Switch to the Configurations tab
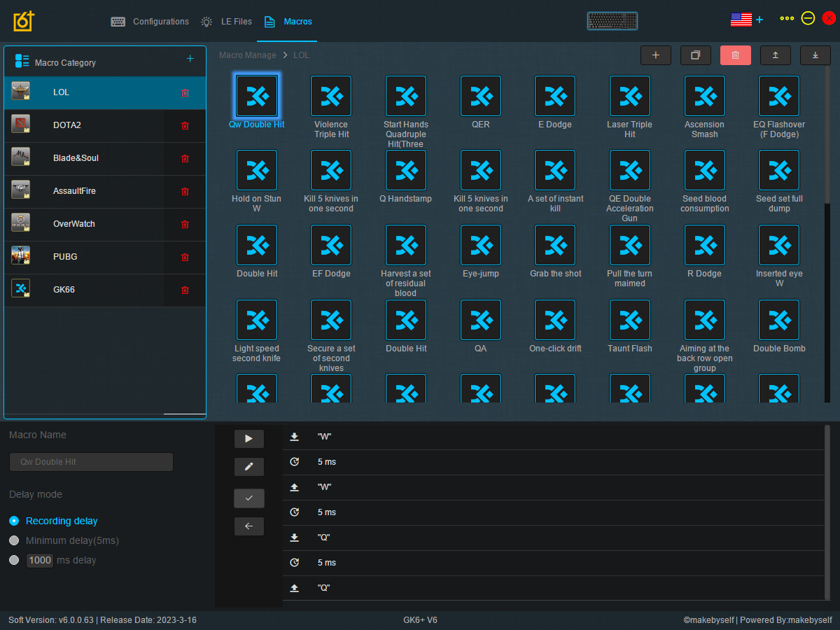 (150, 22)
